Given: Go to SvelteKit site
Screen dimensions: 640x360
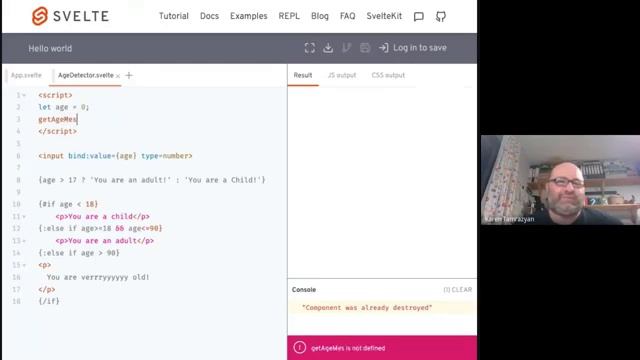Looking at the screenshot, I should pyautogui.click(x=384, y=16).
